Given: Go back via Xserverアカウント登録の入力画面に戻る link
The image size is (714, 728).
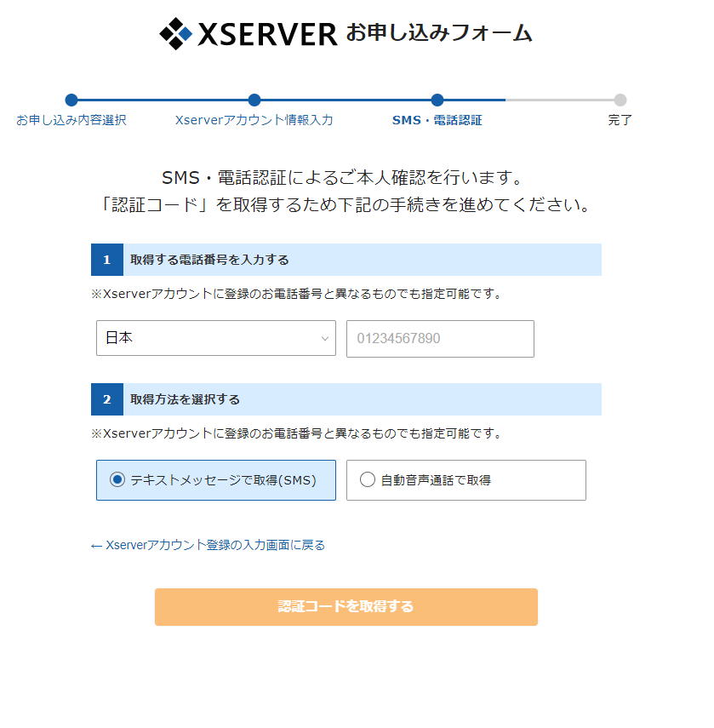Looking at the screenshot, I should point(208,545).
